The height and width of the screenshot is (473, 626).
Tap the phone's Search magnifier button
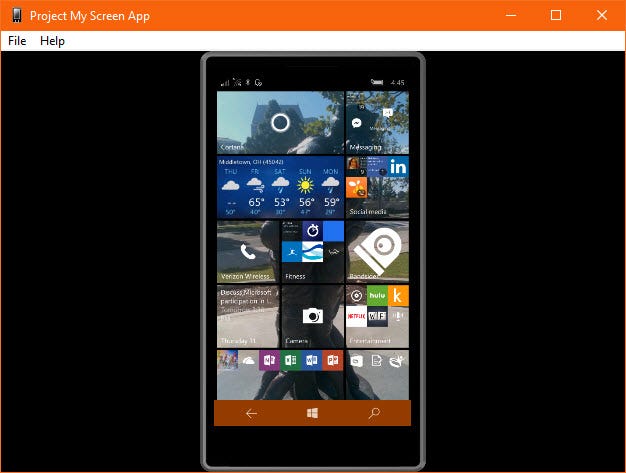(374, 413)
